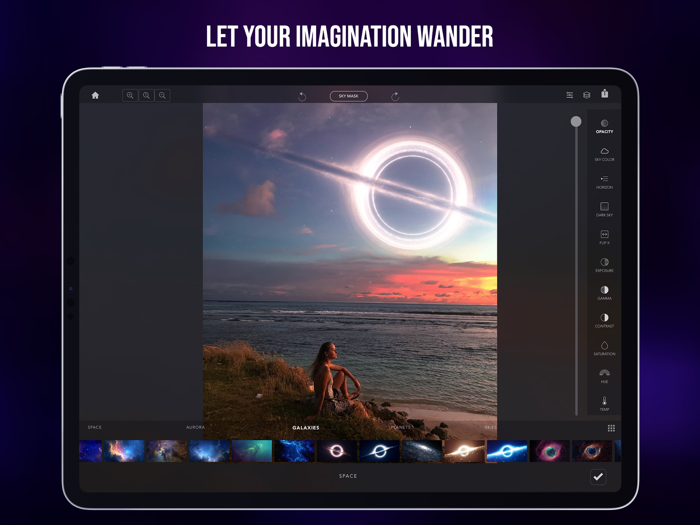Viewport: 700px width, 525px height.
Task: Undo the last edit
Action: 302,96
